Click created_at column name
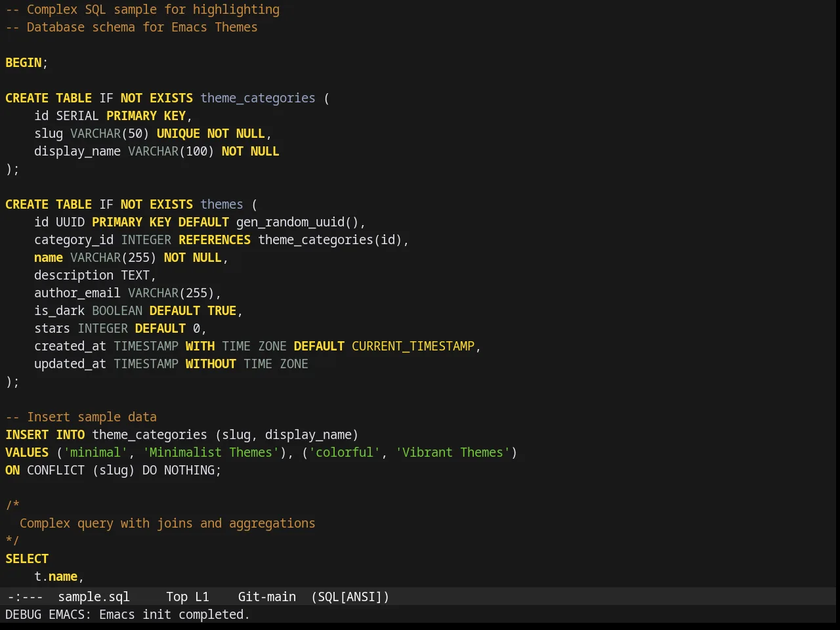The width and height of the screenshot is (840, 630). coord(70,346)
